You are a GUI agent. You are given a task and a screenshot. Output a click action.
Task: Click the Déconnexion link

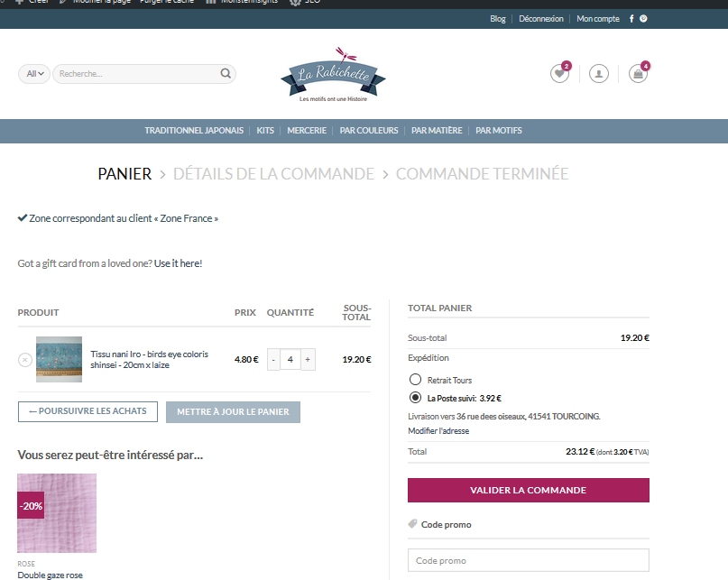(x=541, y=19)
